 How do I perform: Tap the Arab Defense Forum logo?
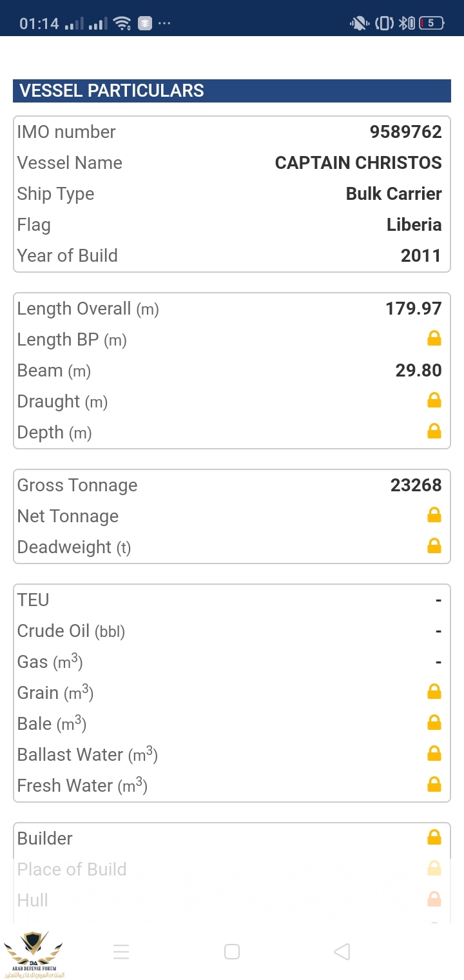coord(34,953)
